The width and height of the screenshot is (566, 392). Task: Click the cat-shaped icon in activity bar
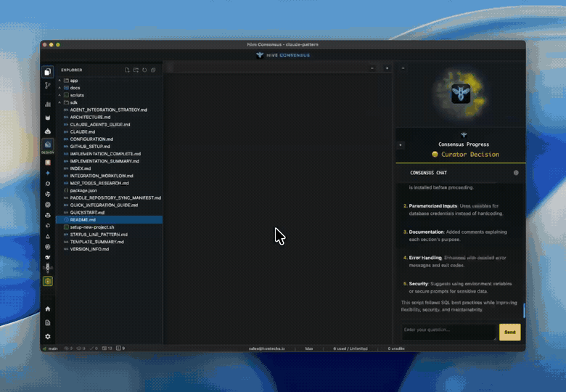pyautogui.click(x=48, y=118)
